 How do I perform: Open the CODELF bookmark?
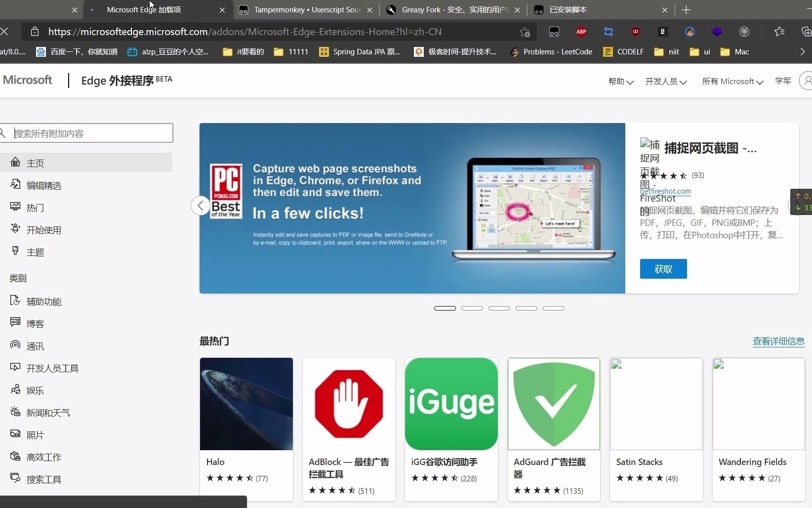(623, 51)
